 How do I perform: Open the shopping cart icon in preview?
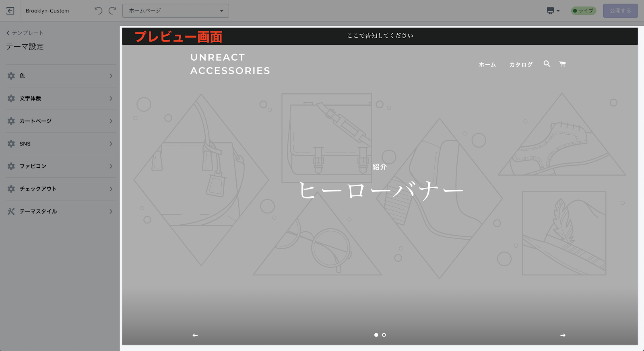pos(562,64)
